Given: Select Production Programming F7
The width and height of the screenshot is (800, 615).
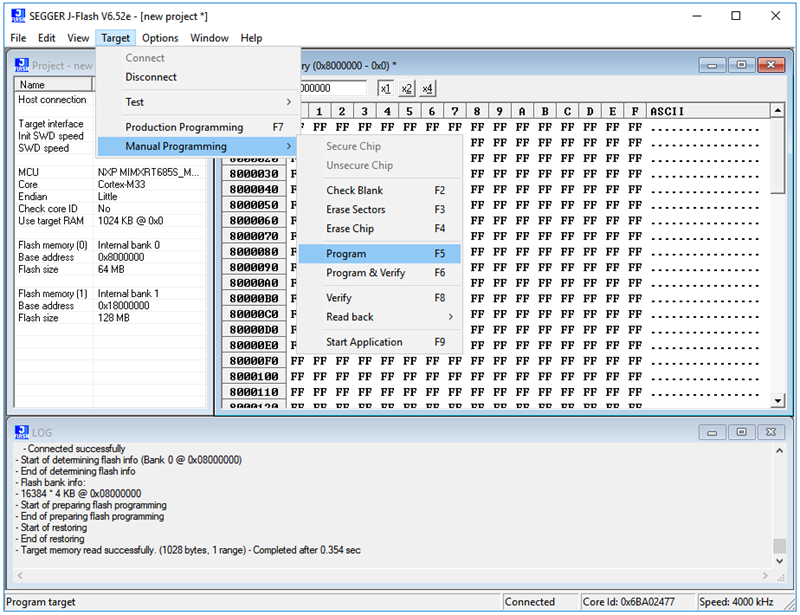Looking at the screenshot, I should [x=198, y=127].
